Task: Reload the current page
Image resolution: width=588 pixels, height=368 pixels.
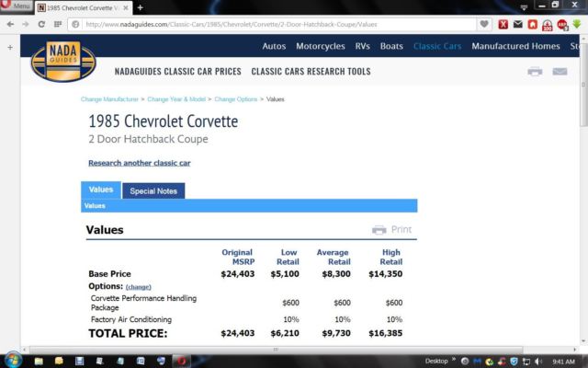Action: (x=41, y=25)
